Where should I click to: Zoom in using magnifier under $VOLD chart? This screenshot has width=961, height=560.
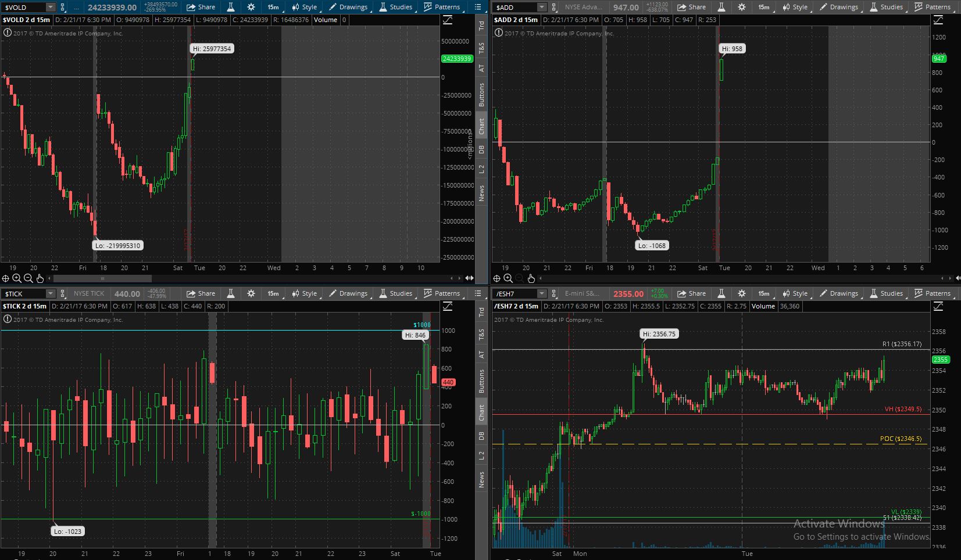click(x=17, y=278)
